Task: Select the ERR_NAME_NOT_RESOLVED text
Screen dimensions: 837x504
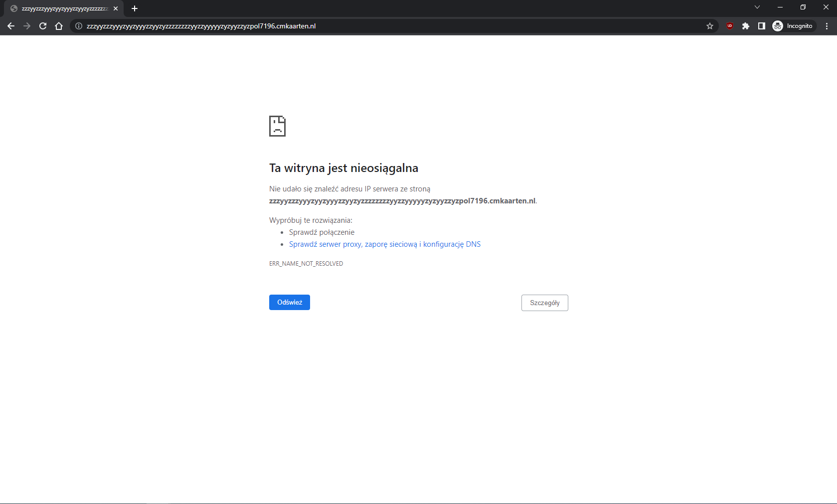Action: [306, 264]
